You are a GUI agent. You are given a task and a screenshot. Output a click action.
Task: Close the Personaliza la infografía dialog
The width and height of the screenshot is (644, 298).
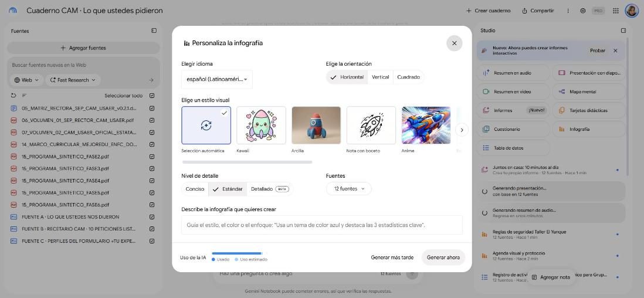click(454, 43)
